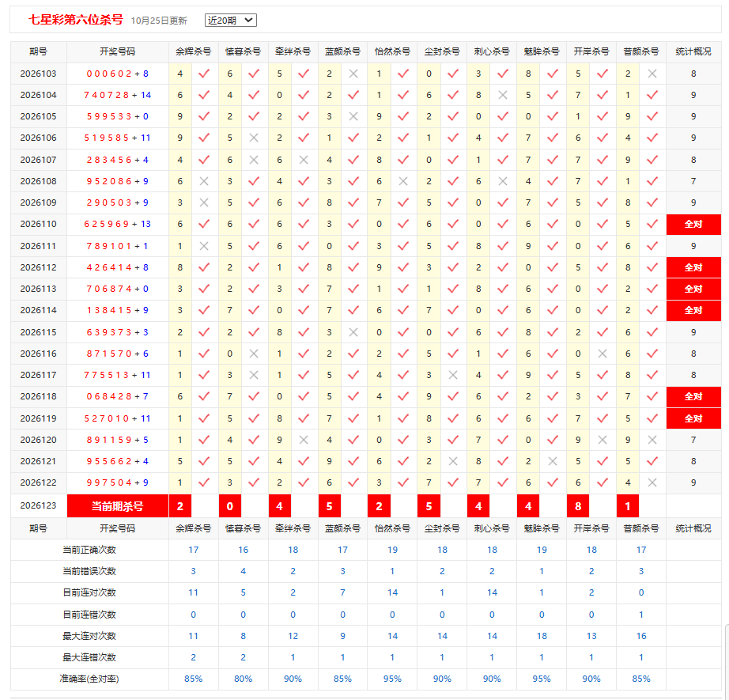Click the check mark for 余辉杀号 in row 2026104

tap(204, 95)
